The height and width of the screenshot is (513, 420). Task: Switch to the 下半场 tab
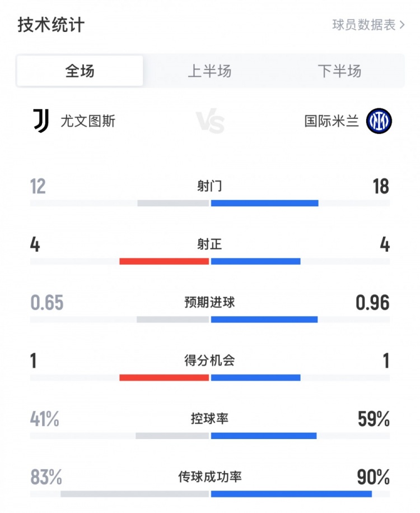pos(339,71)
